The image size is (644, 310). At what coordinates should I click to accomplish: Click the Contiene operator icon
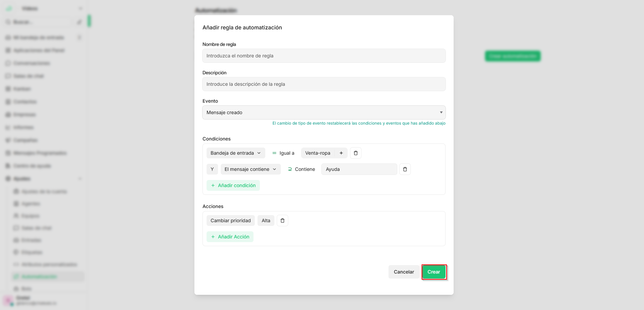290,169
